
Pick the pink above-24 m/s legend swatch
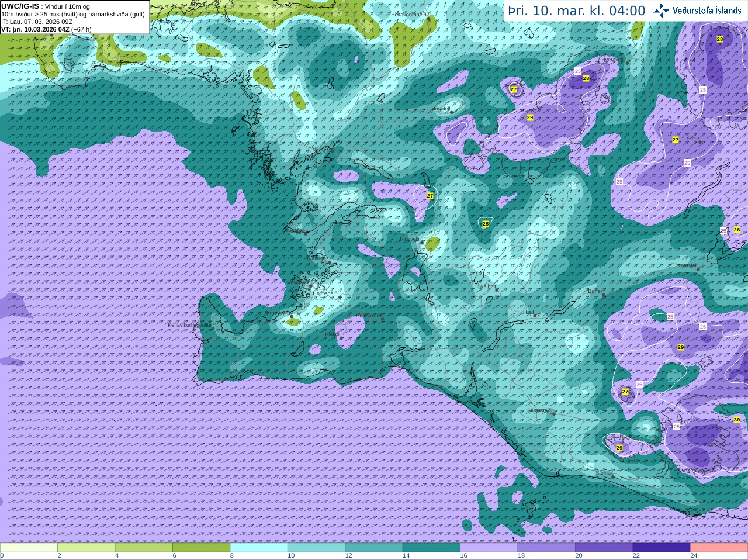[719, 548]
